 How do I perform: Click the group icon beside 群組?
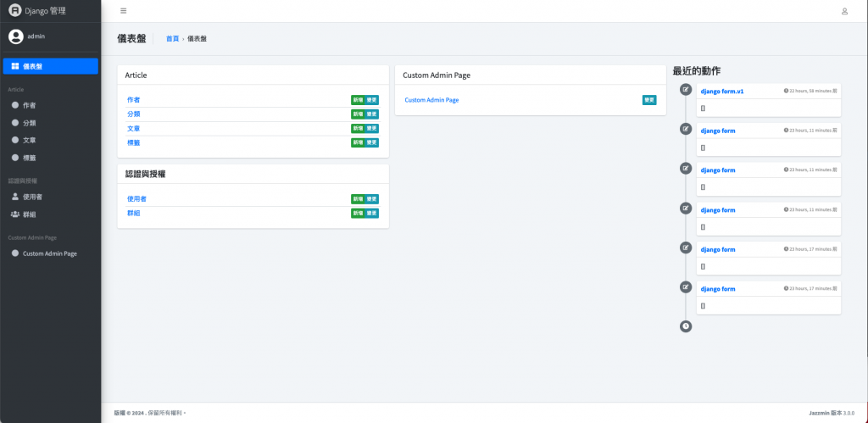[x=15, y=214]
